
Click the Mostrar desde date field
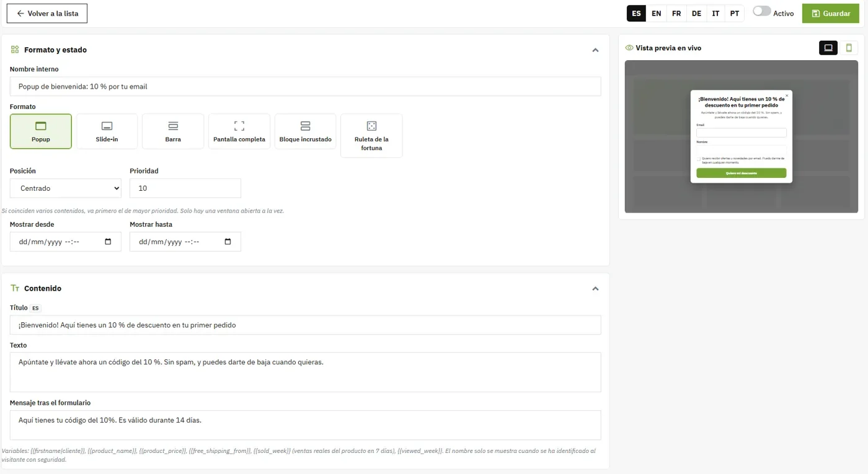(x=66, y=242)
